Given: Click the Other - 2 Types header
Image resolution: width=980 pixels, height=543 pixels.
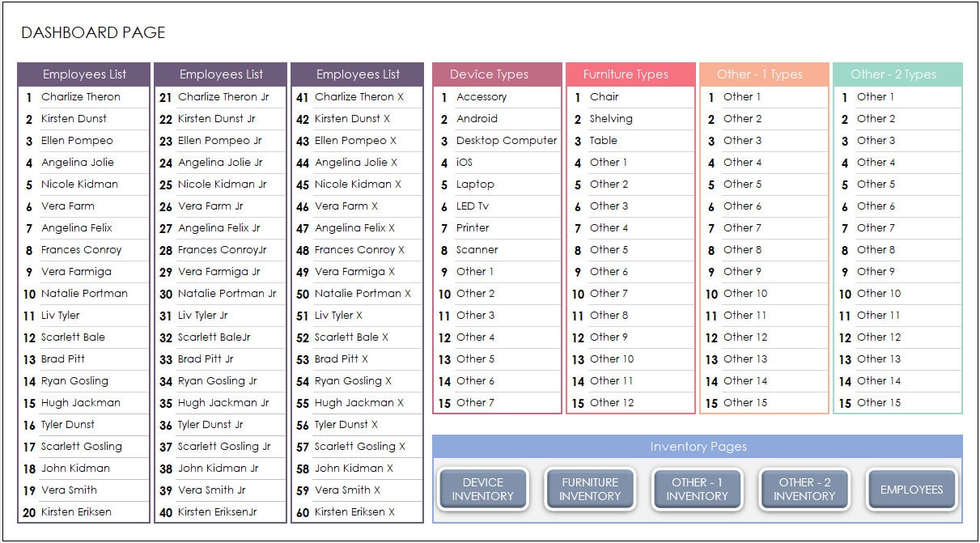Looking at the screenshot, I should coord(897,74).
